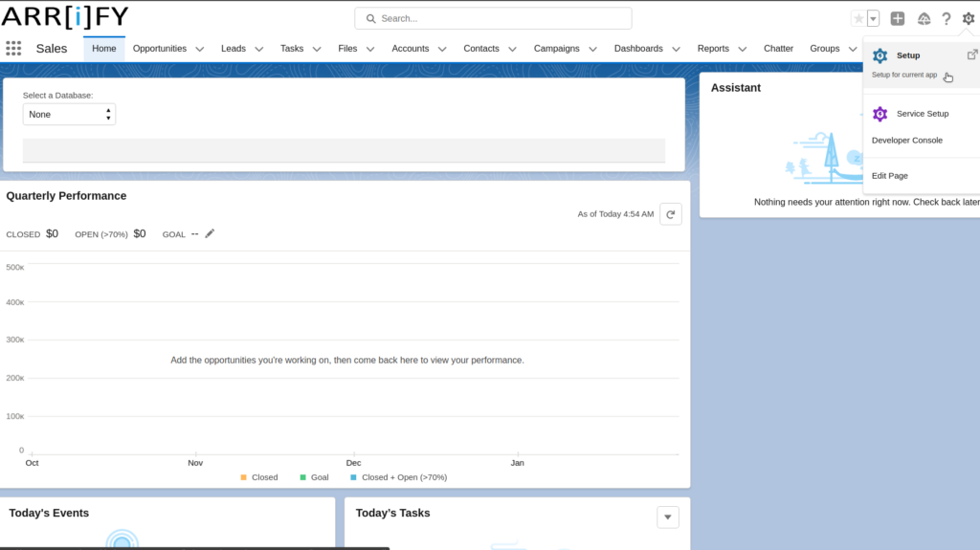Go to the Home tab
Screen dimensions: 980x550
pos(104,49)
